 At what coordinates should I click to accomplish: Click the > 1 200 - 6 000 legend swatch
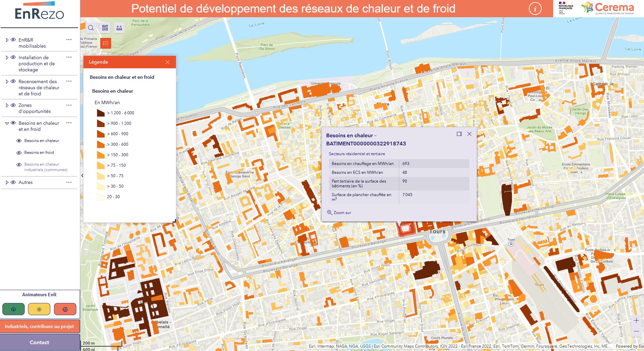101,113
